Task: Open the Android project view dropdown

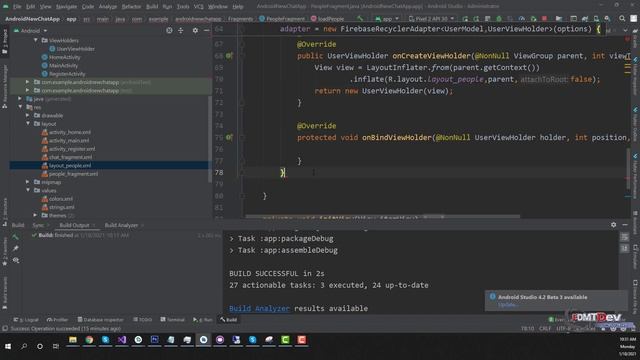Action: [x=31, y=31]
